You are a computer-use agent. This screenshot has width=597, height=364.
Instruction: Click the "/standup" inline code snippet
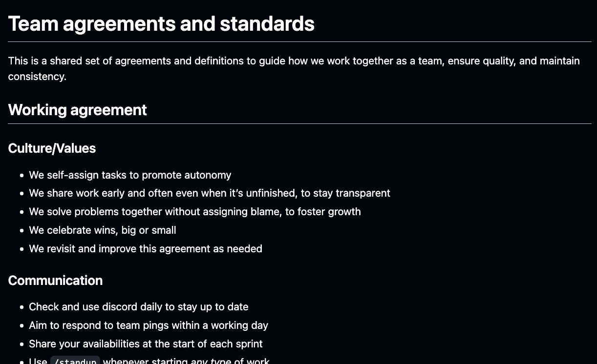[x=75, y=361]
